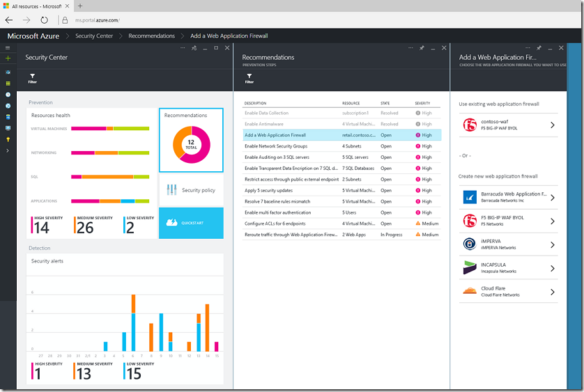Click the Virtual Machines health bar
The width and height of the screenshot is (584, 392).
[110, 129]
